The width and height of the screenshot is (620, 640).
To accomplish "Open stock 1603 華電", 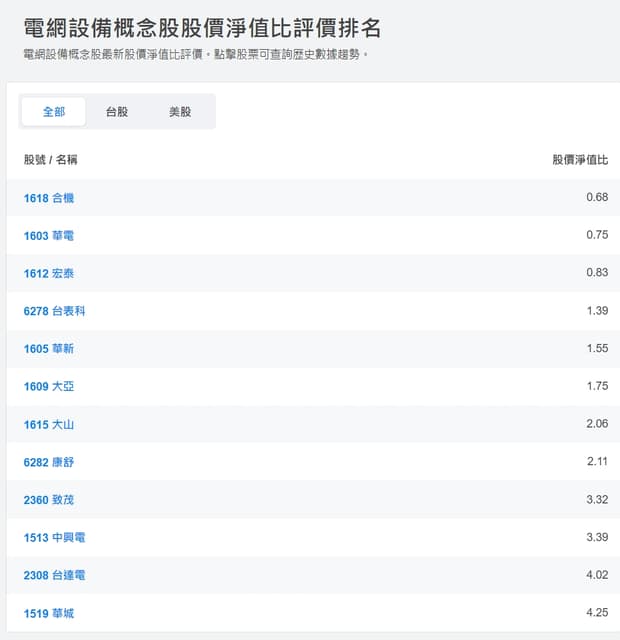I will point(49,236).
